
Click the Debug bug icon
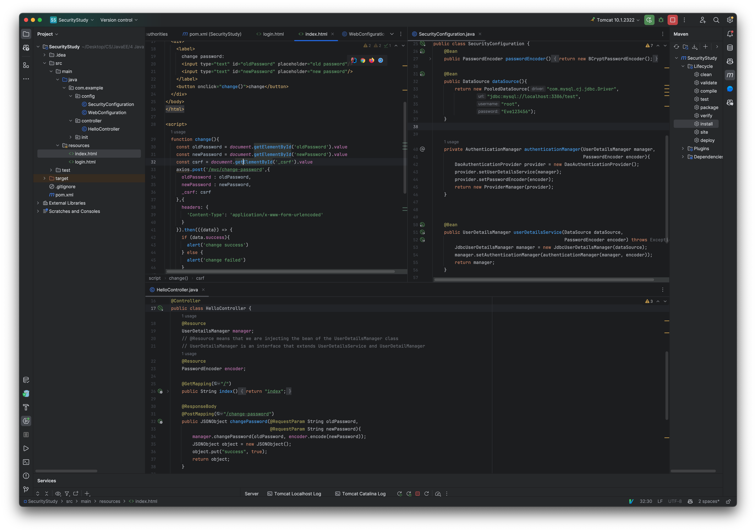coord(661,20)
